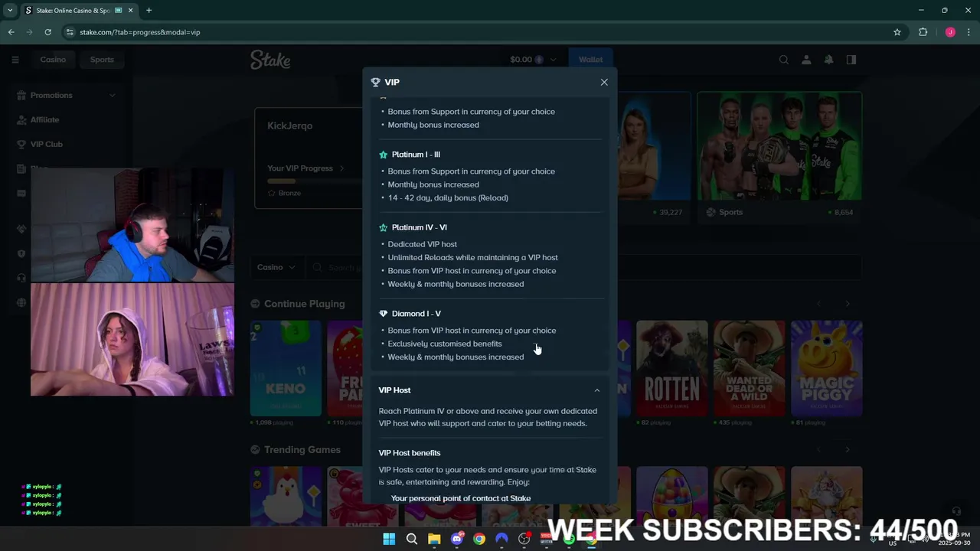Open the $0.00 balance dropdown
This screenshot has width=980, height=551.
[534, 60]
